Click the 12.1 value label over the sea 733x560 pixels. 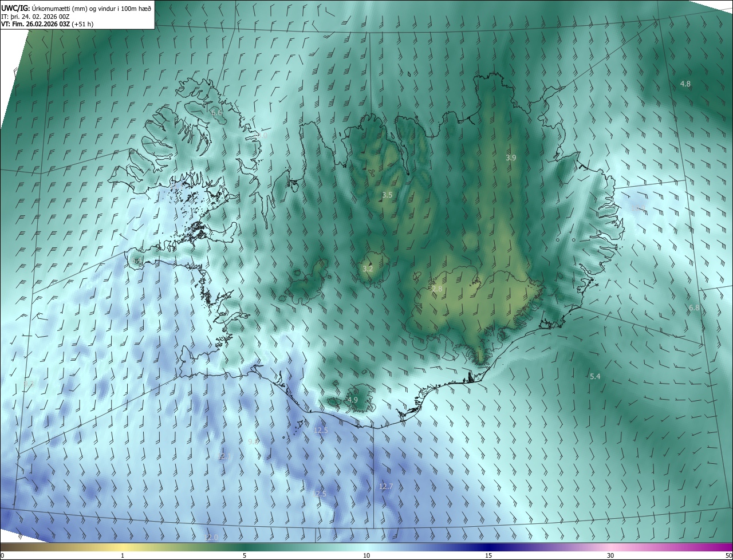pyautogui.click(x=224, y=456)
